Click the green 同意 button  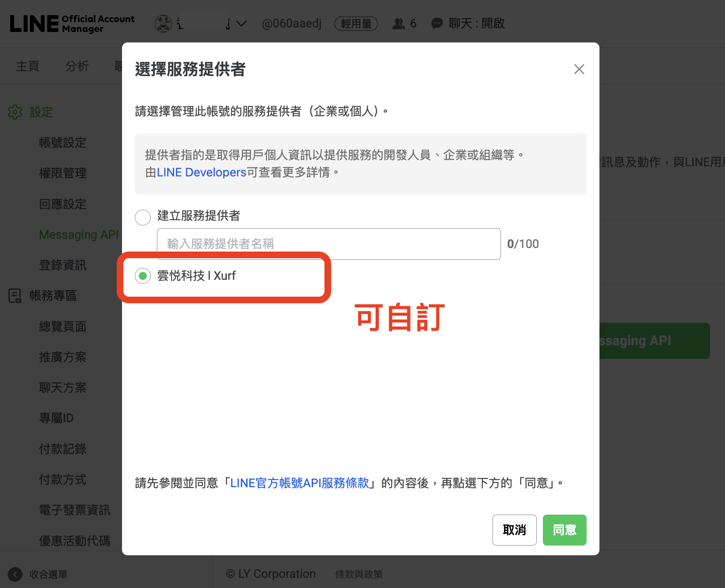(x=565, y=530)
